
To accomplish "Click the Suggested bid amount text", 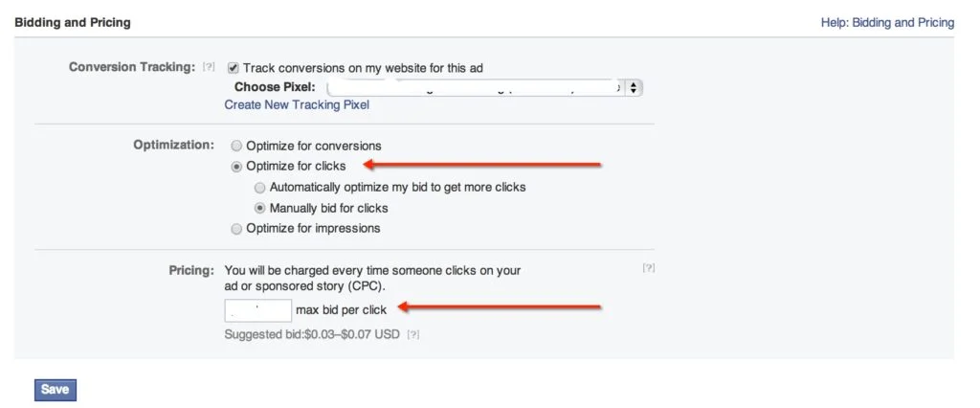I will click(x=312, y=334).
